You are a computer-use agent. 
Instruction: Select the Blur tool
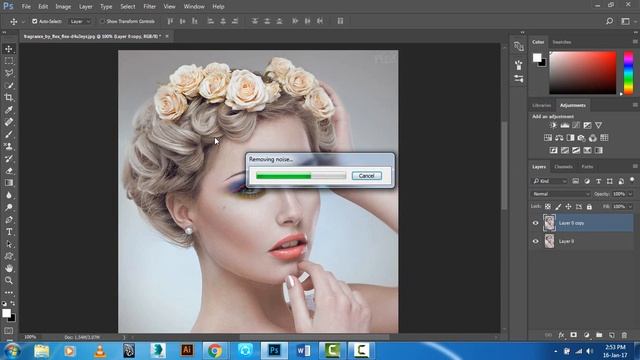pos(9,196)
